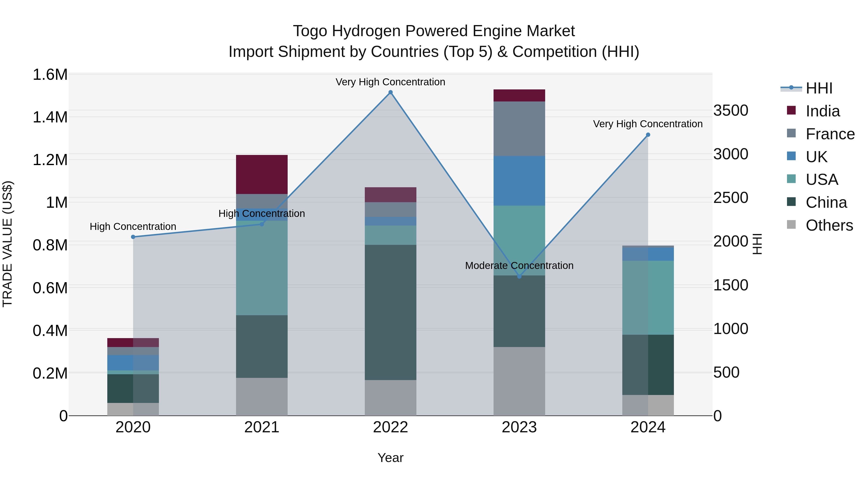
Task: Click the UK color swatch in legend
Action: (791, 156)
